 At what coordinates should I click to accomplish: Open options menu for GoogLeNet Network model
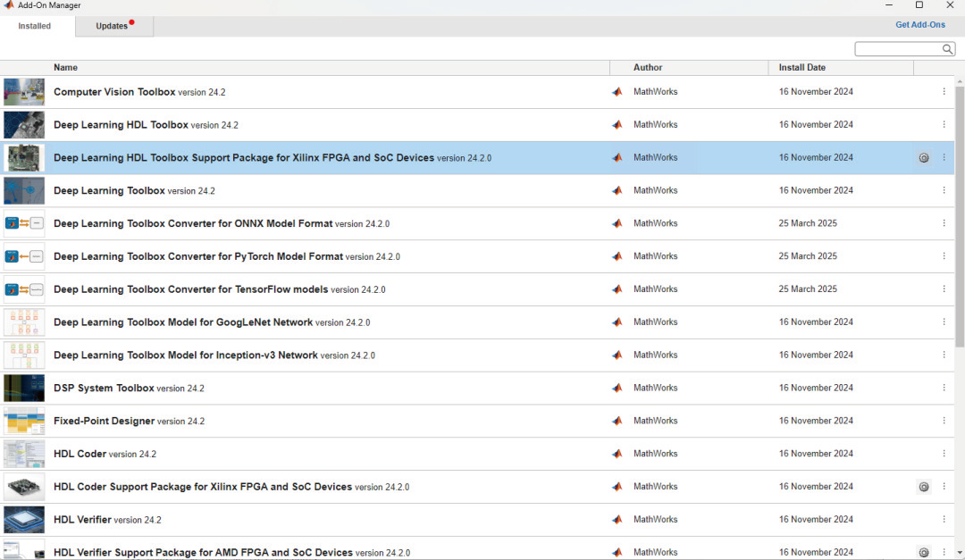(x=944, y=322)
